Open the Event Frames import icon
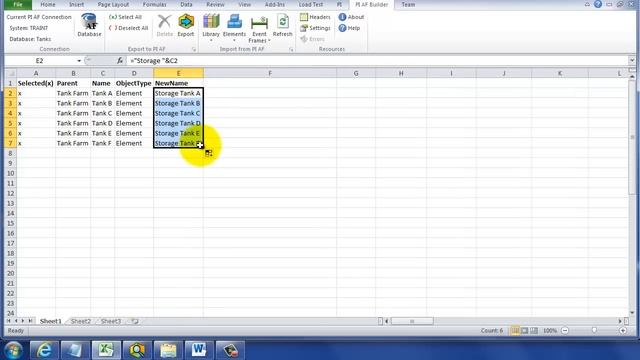The width and height of the screenshot is (640, 360). (x=259, y=29)
